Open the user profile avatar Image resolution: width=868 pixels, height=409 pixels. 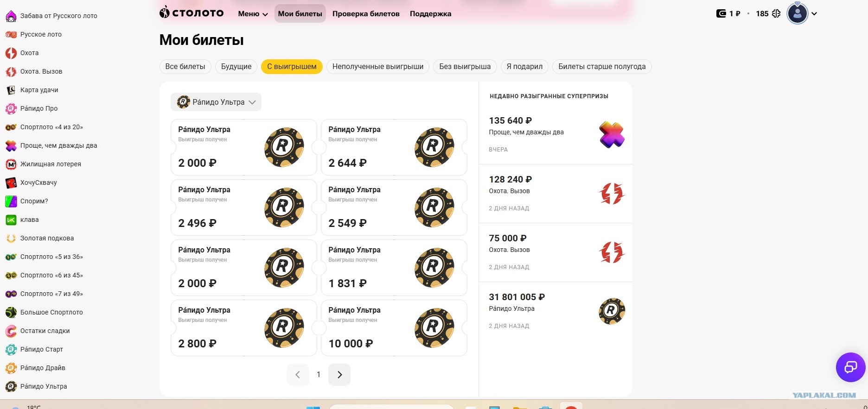click(798, 13)
